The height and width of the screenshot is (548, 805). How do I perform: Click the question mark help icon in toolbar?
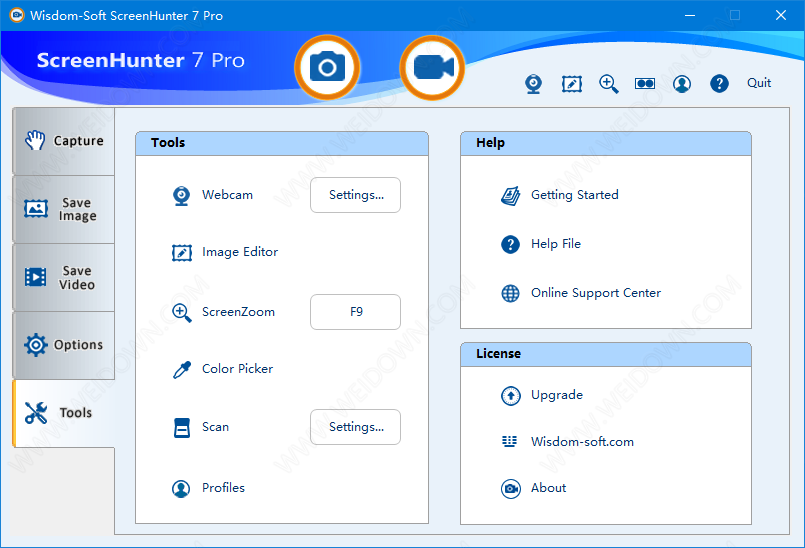coord(719,84)
